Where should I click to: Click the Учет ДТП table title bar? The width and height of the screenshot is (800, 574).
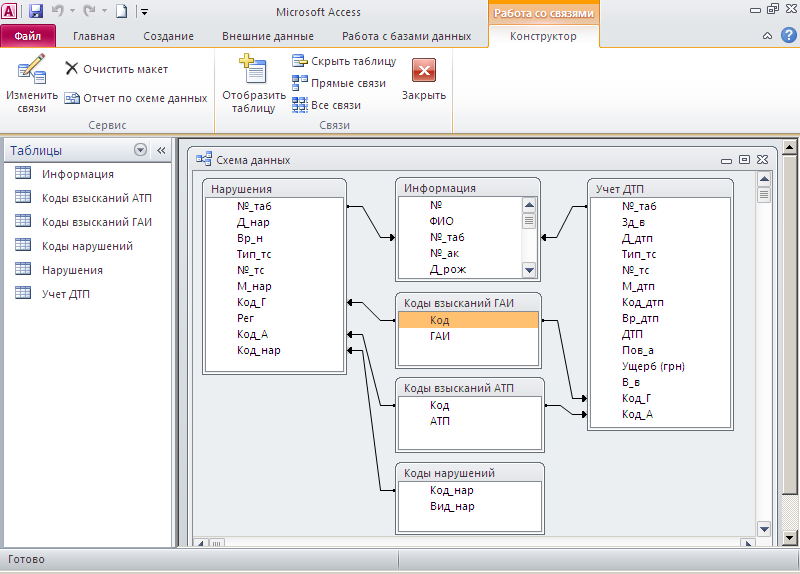(660, 189)
